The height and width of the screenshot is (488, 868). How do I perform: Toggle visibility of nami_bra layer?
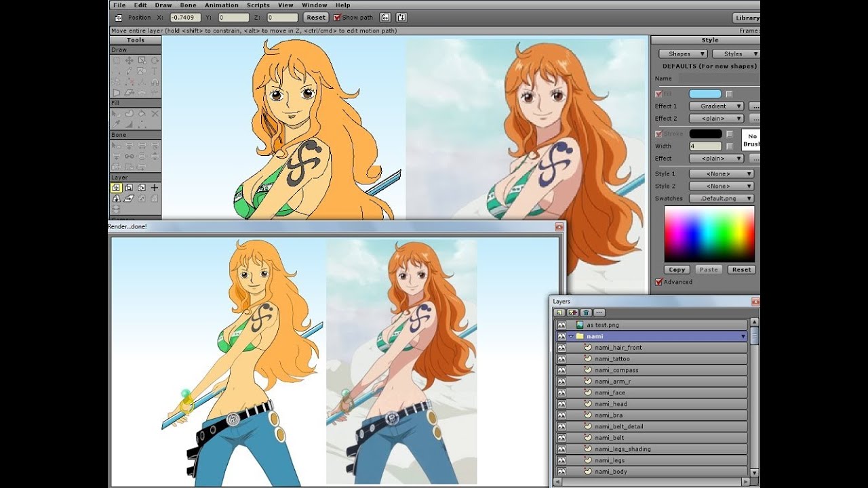click(561, 415)
